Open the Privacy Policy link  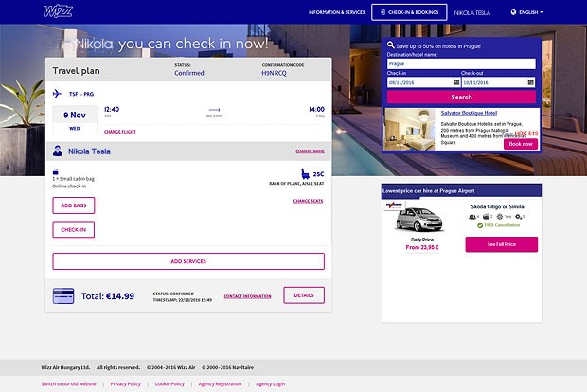(x=125, y=384)
